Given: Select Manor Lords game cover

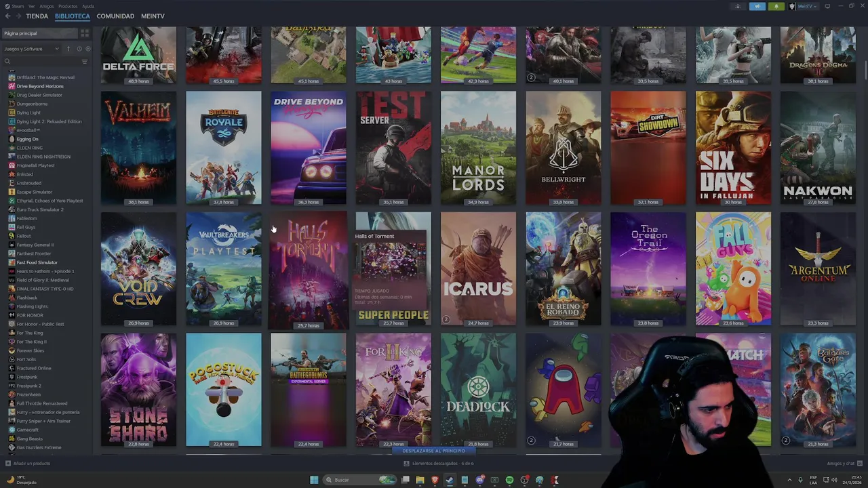Looking at the screenshot, I should [x=478, y=148].
